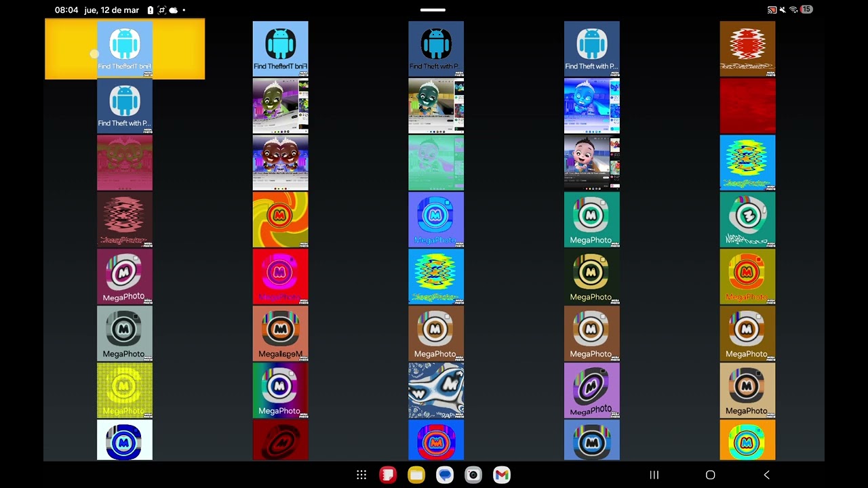Open olive-yellow MegaPhoto thumbnail with orange icon
The width and height of the screenshot is (868, 488).
(x=747, y=277)
